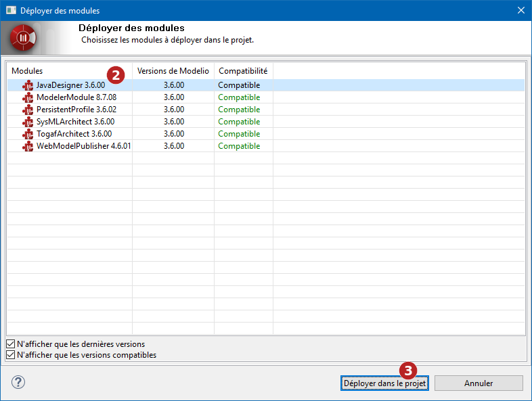
Task: Sort by the Modules column header
Action: (x=70, y=71)
